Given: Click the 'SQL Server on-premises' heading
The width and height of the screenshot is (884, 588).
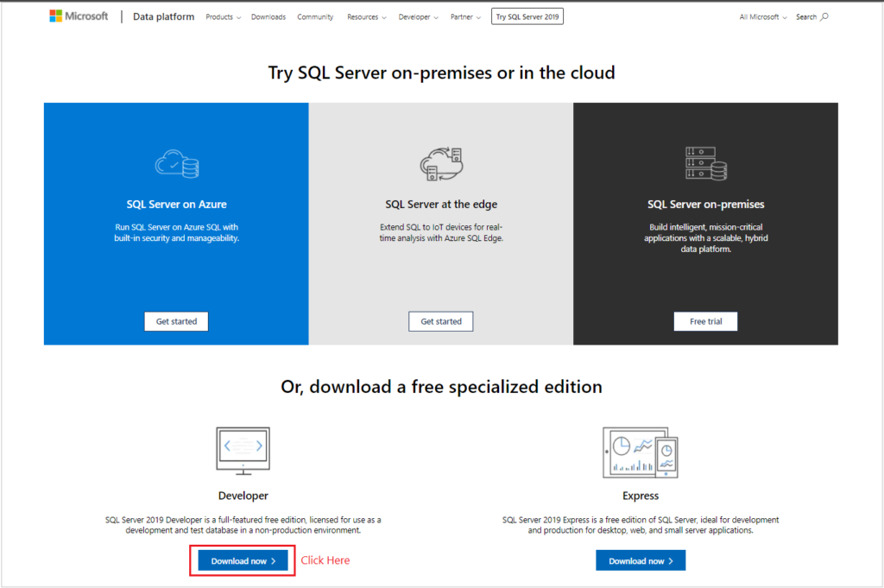Looking at the screenshot, I should pos(706,204).
